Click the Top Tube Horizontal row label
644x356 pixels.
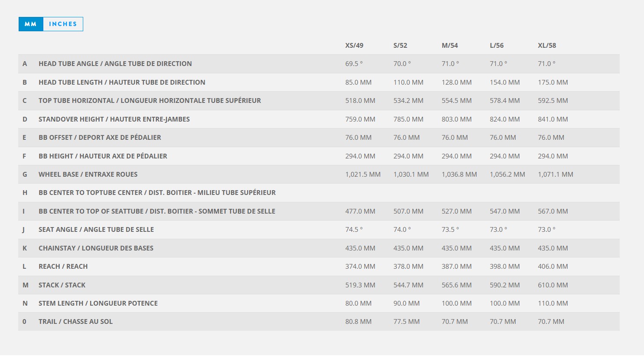(150, 101)
